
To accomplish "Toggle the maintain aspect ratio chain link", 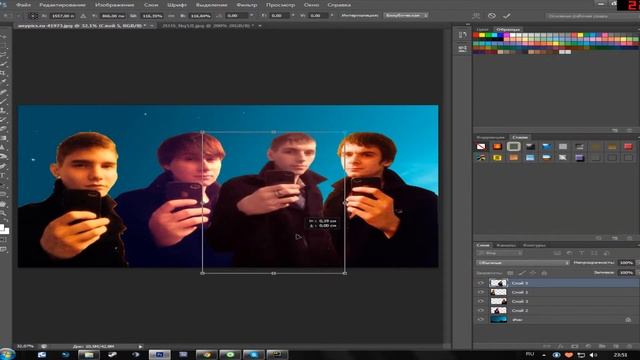I will [x=171, y=16].
